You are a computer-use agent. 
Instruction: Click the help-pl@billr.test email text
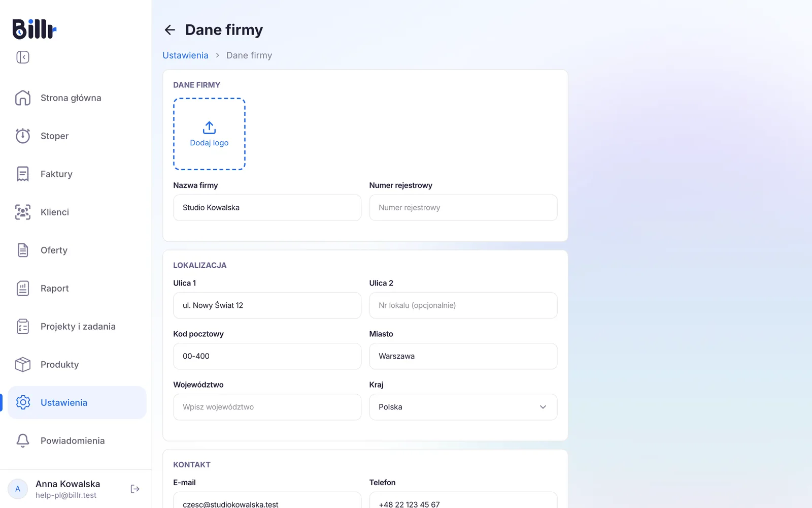click(66, 495)
